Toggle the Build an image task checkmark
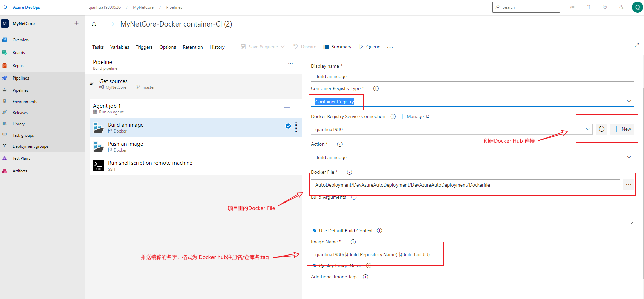This screenshot has height=299, width=644. pyautogui.click(x=288, y=126)
